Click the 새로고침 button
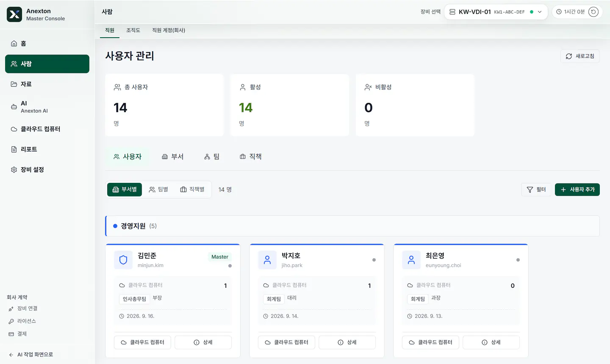The width and height of the screenshot is (610, 364). point(580,56)
